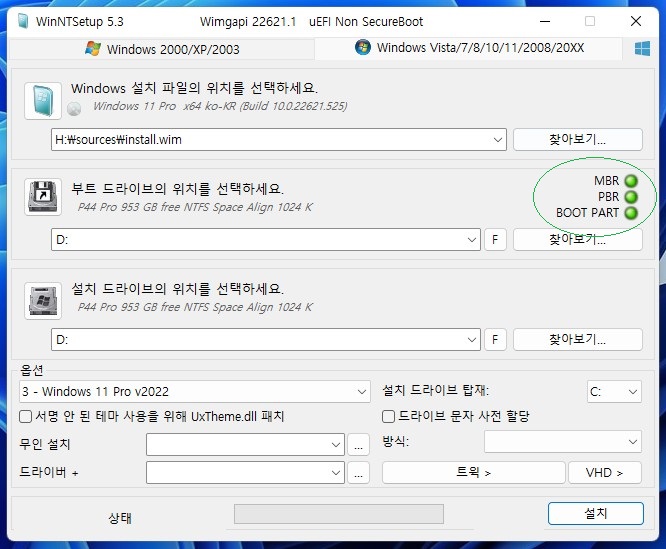Switch to Windows Vista/7/8/10/11/2008/20XX tab

[469, 48]
